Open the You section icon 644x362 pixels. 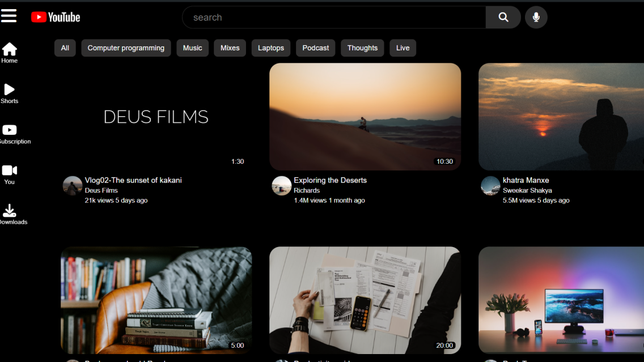coord(10,174)
